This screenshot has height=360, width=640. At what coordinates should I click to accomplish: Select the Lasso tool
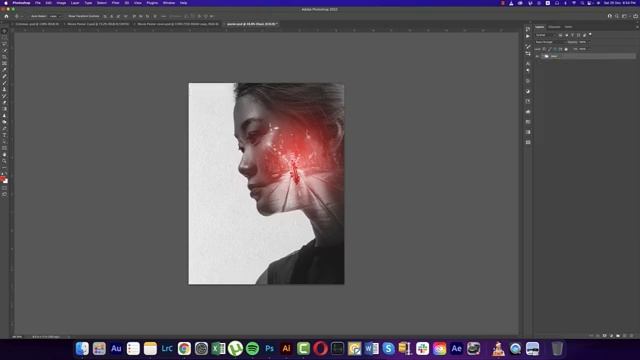pyautogui.click(x=4, y=44)
